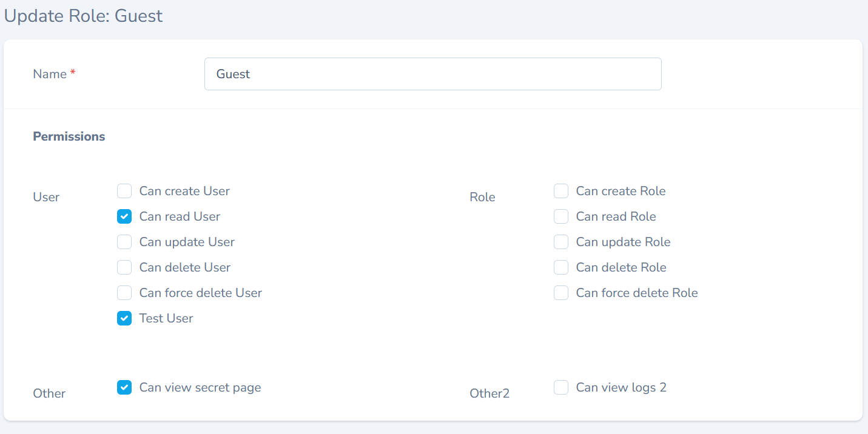
Task: Check the Can create Role box
Action: tap(561, 192)
